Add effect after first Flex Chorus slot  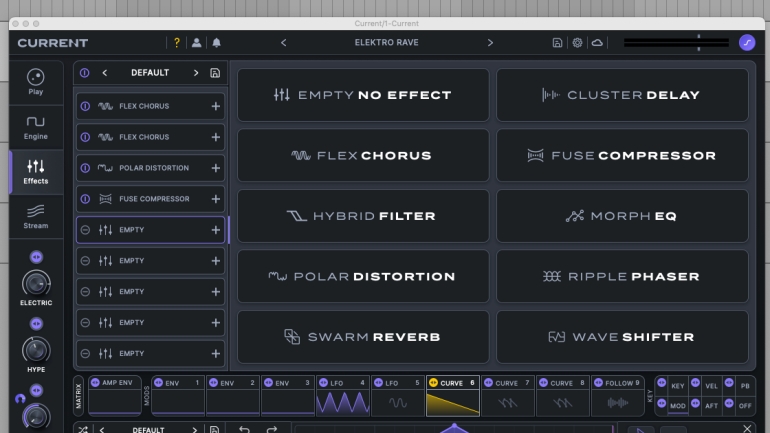click(x=216, y=106)
